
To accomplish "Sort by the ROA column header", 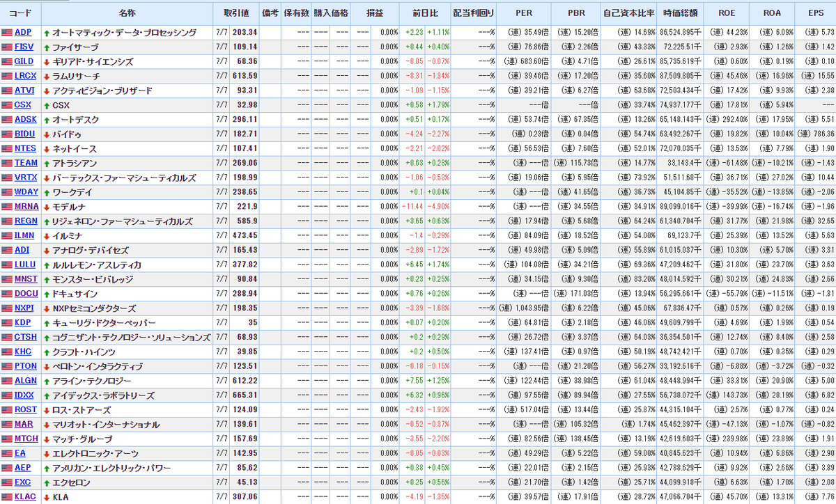I will (773, 13).
